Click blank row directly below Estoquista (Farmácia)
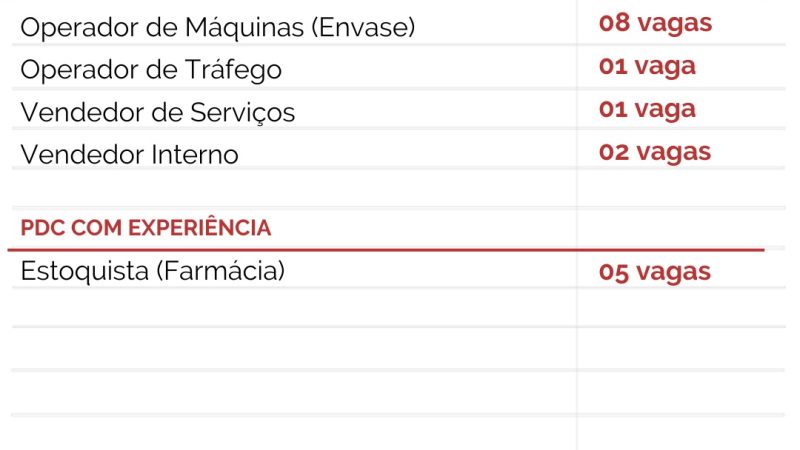 (x=290, y=307)
